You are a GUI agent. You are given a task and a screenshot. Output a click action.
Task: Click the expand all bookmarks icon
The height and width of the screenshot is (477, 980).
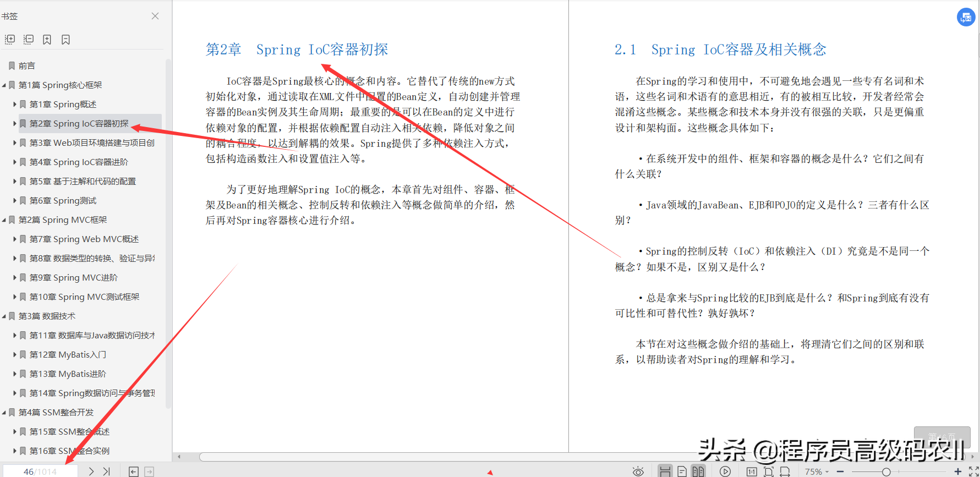[10, 40]
